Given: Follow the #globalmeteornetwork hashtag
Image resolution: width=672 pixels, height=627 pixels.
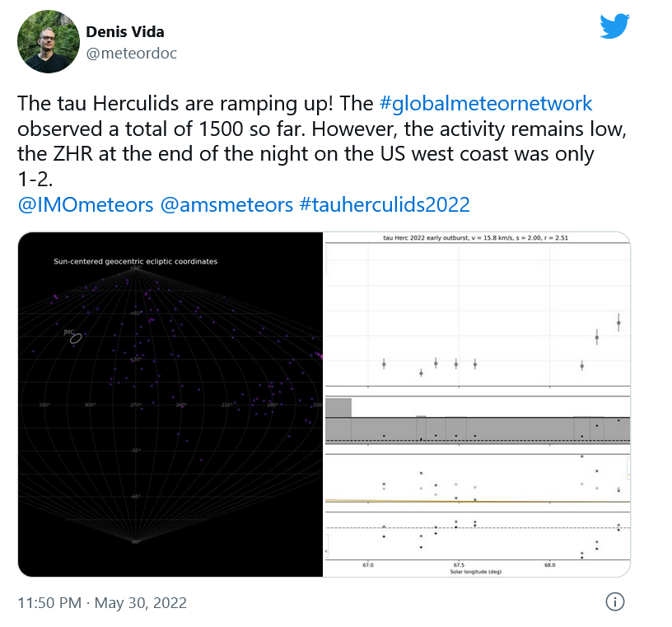Looking at the screenshot, I should pyautogui.click(x=485, y=104).
